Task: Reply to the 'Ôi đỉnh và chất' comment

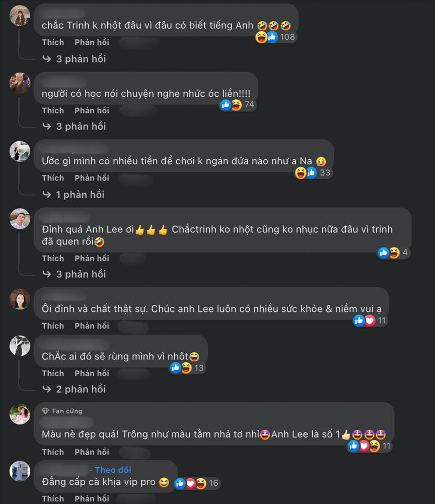Action: point(92,326)
